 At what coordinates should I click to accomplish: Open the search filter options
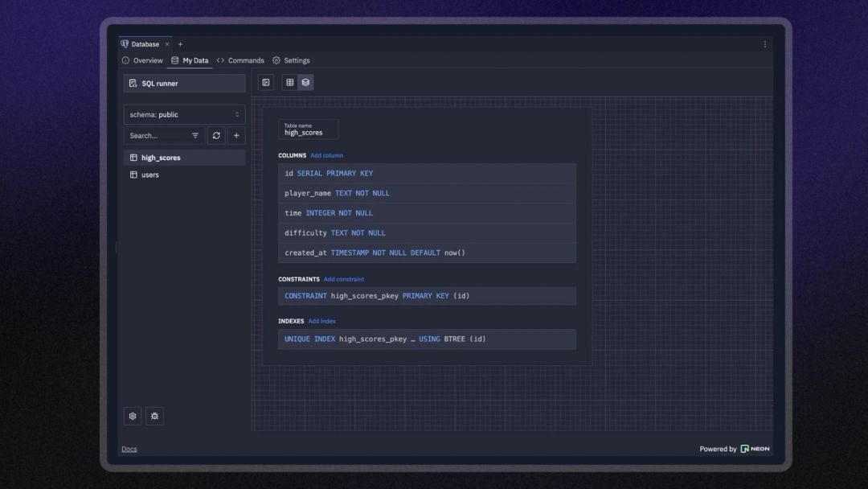click(x=194, y=135)
